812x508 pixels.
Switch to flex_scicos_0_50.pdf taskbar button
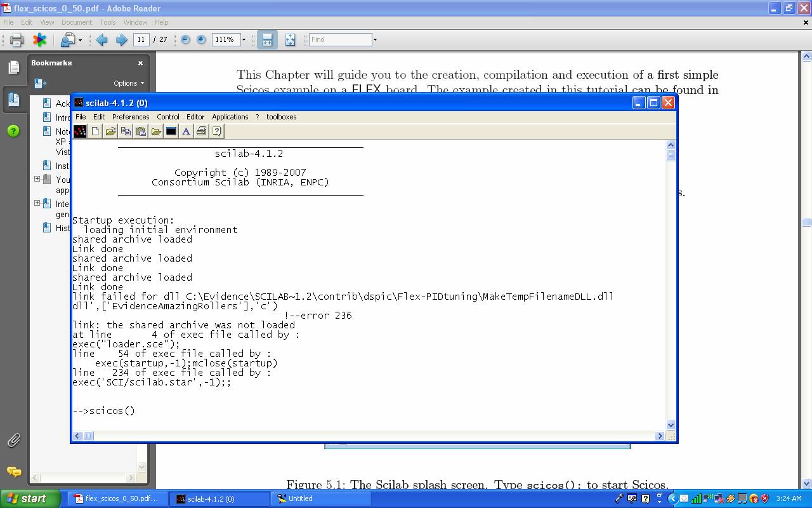tap(117, 498)
